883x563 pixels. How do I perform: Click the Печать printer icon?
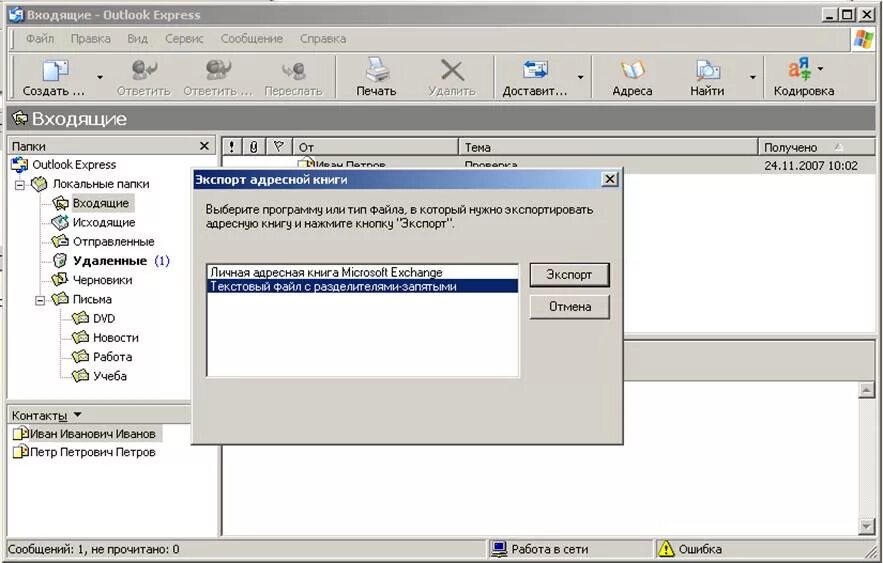point(376,70)
